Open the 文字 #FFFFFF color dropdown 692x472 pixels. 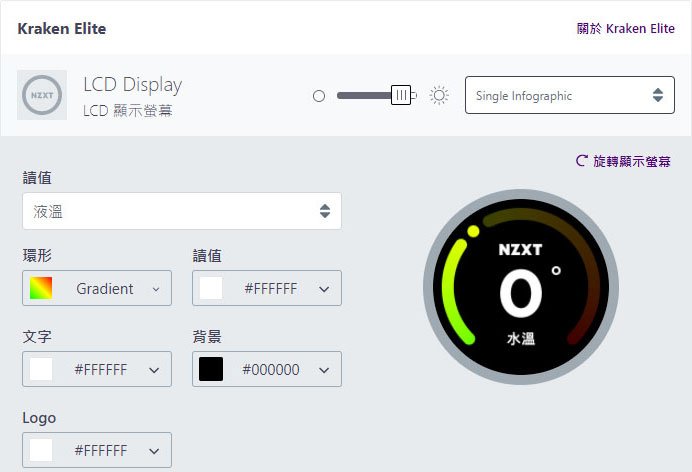coord(97,369)
